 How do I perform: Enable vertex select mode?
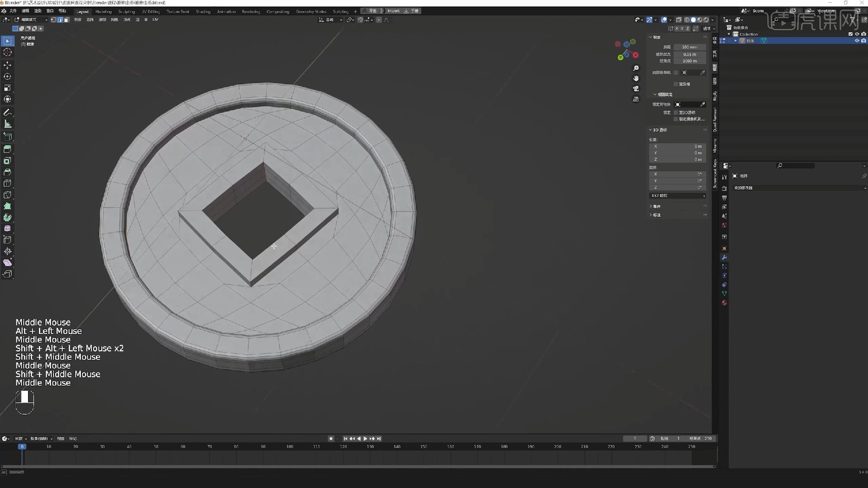tap(53, 20)
